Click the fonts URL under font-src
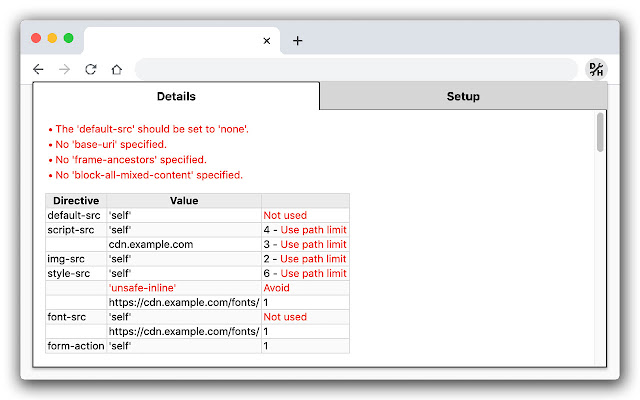The height and width of the screenshot is (400, 640). pos(184,331)
